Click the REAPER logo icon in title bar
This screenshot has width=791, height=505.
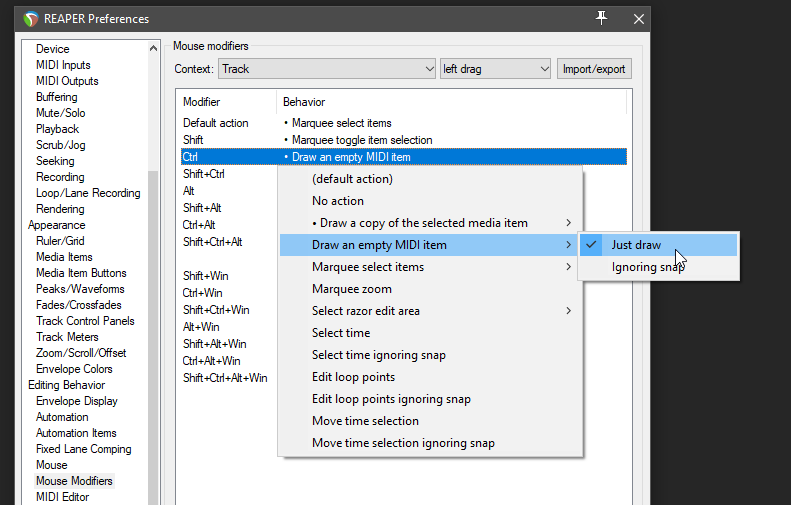pyautogui.click(x=31, y=18)
